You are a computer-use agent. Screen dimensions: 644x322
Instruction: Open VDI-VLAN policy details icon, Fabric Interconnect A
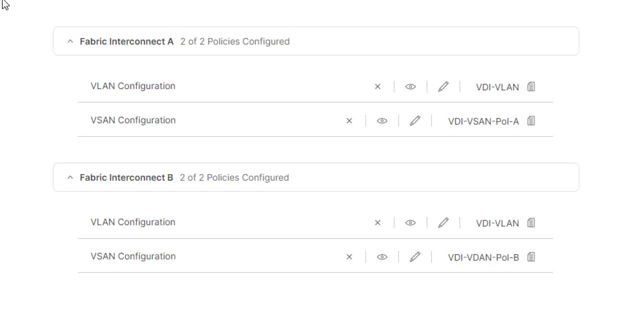tap(531, 86)
